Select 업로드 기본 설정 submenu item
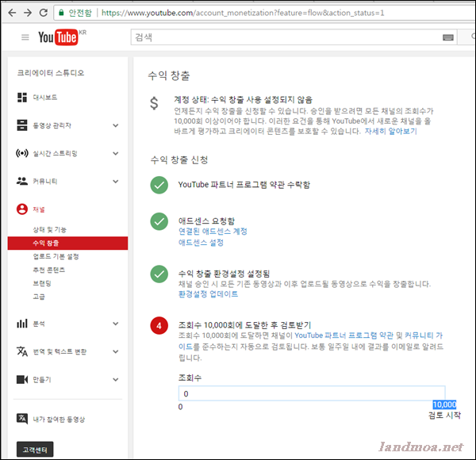 tap(56, 256)
